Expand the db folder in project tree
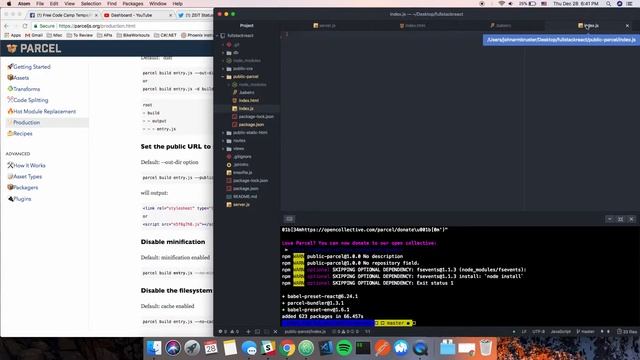640x360 pixels. point(223,53)
